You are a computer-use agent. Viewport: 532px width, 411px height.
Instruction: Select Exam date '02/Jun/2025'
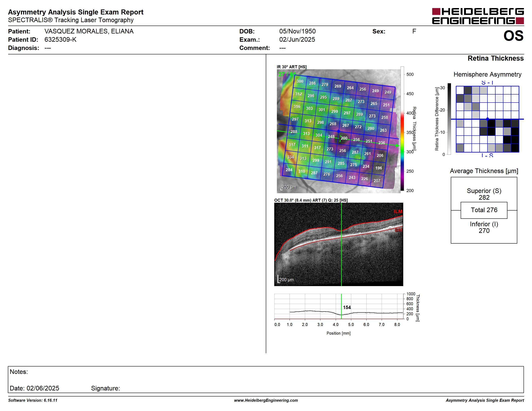pyautogui.click(x=297, y=39)
